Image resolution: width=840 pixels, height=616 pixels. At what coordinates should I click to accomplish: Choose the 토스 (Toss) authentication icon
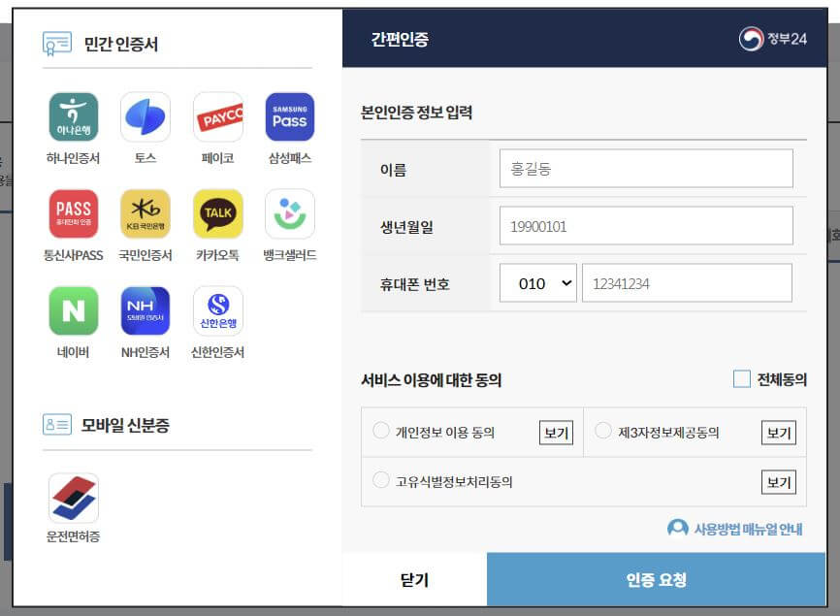145,116
